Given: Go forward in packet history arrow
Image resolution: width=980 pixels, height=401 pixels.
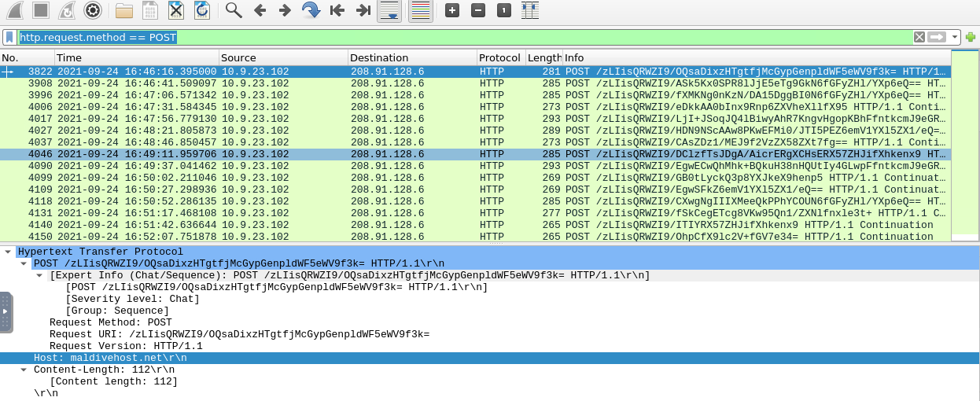Looking at the screenshot, I should click(x=285, y=10).
